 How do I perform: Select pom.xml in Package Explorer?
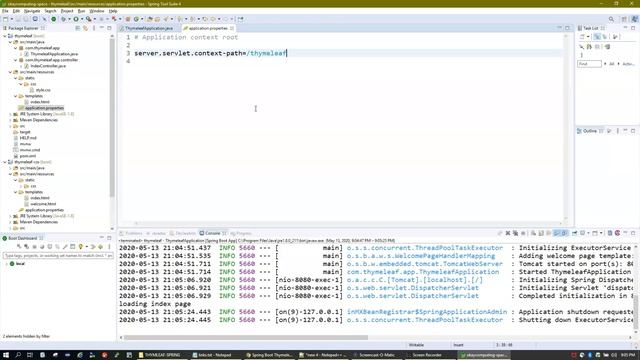click(x=27, y=156)
